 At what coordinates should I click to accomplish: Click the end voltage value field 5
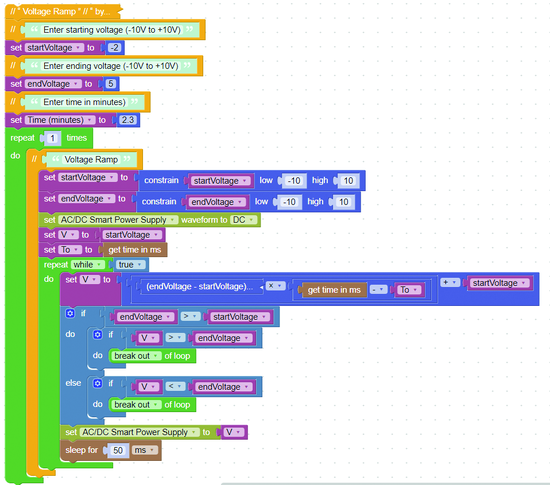[x=110, y=84]
